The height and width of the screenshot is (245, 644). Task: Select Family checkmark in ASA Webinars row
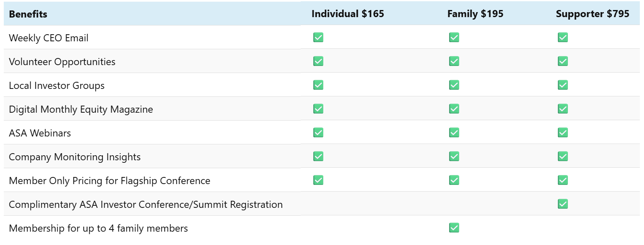click(x=454, y=133)
